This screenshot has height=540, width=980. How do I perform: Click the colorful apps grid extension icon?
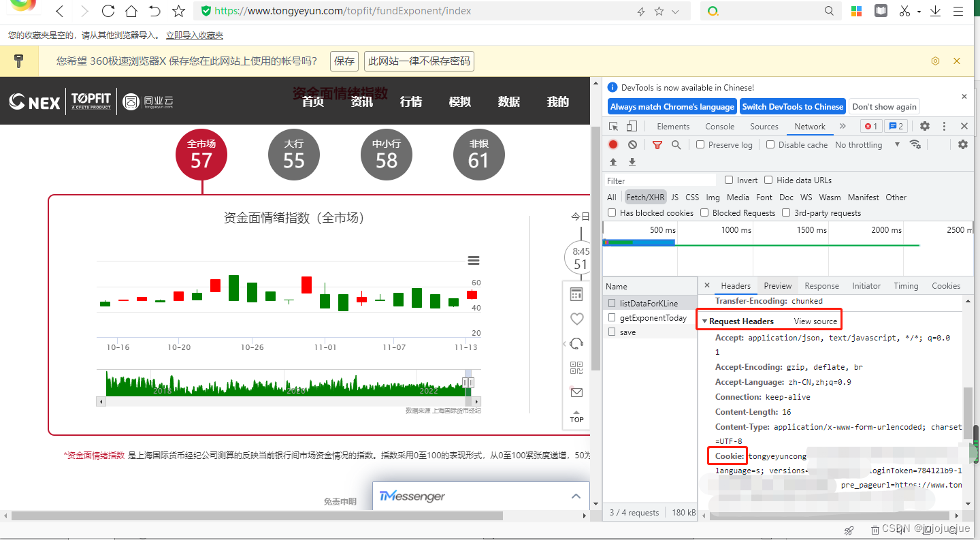[x=857, y=11]
